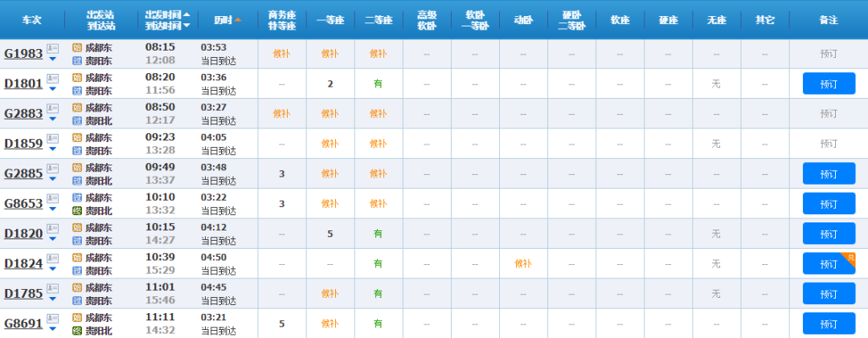Click D1820 一等座 count 5
The width and height of the screenshot is (868, 338).
(330, 234)
